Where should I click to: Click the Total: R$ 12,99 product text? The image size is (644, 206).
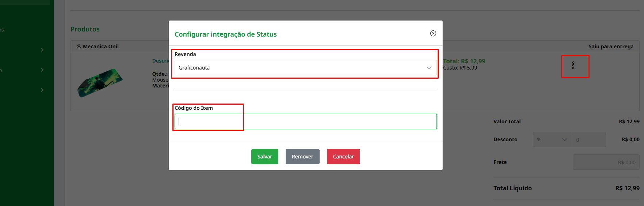[x=464, y=61]
